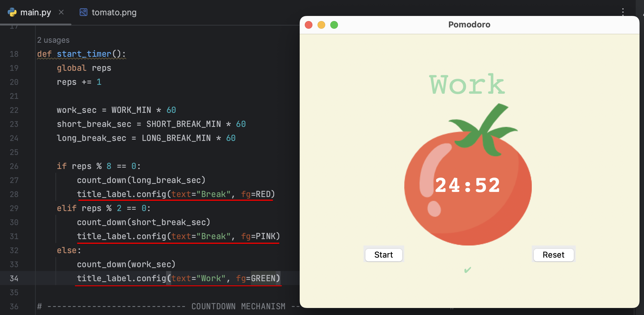644x315 pixels.
Task: Click the 'reps += 1' statement
Action: tap(79, 82)
